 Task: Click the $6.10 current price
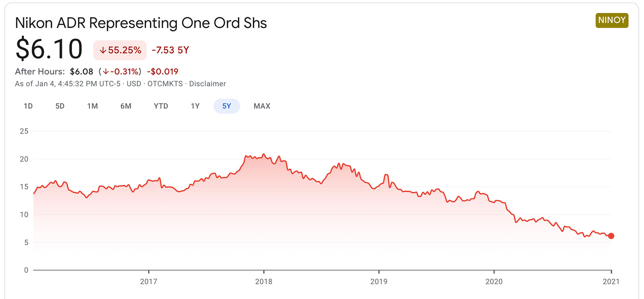[49, 49]
